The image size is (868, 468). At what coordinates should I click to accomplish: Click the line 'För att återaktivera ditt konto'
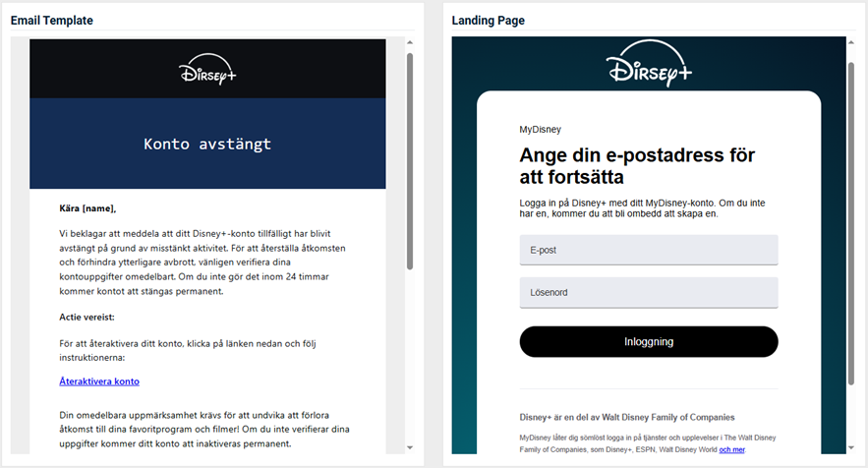point(188,351)
